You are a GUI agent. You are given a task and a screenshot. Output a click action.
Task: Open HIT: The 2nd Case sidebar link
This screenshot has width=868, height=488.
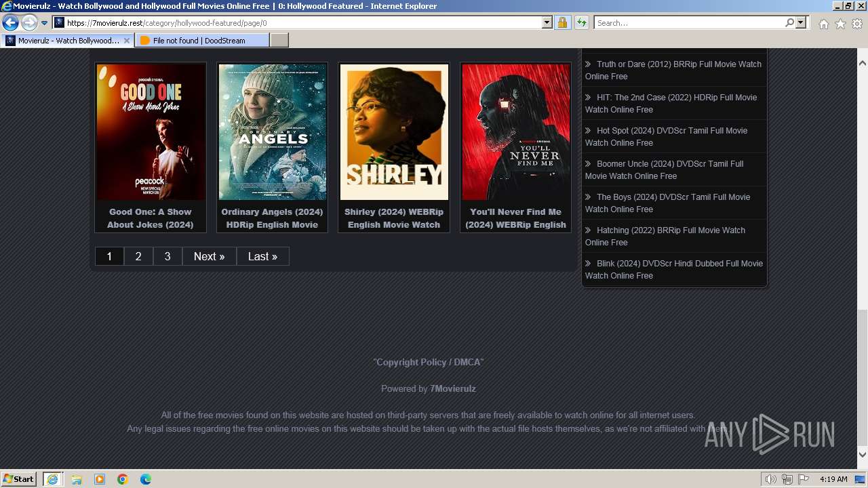(x=671, y=103)
